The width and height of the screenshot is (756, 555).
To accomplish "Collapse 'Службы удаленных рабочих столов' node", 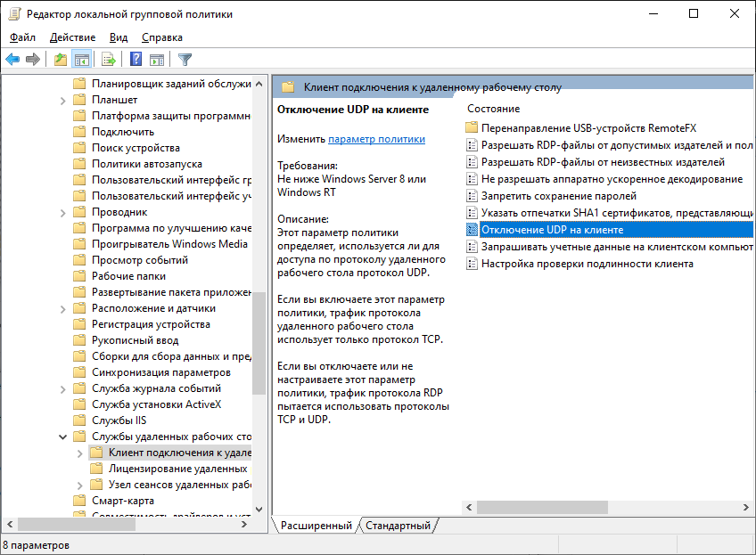I will pos(62,437).
